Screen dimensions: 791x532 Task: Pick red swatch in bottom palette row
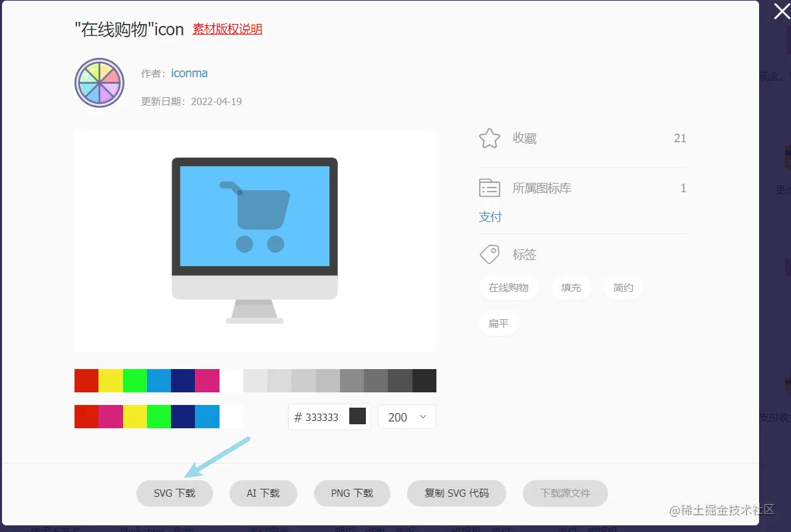86,416
